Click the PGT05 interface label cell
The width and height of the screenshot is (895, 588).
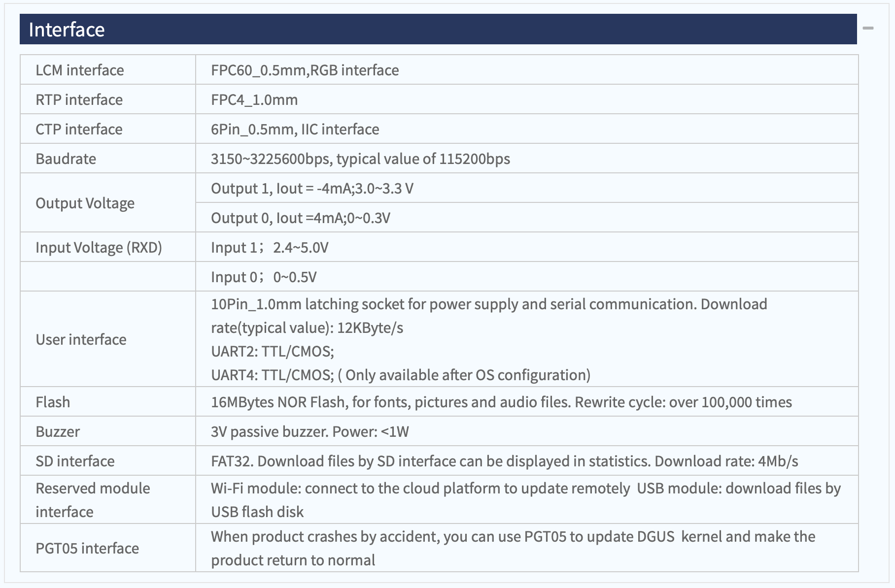(x=108, y=548)
